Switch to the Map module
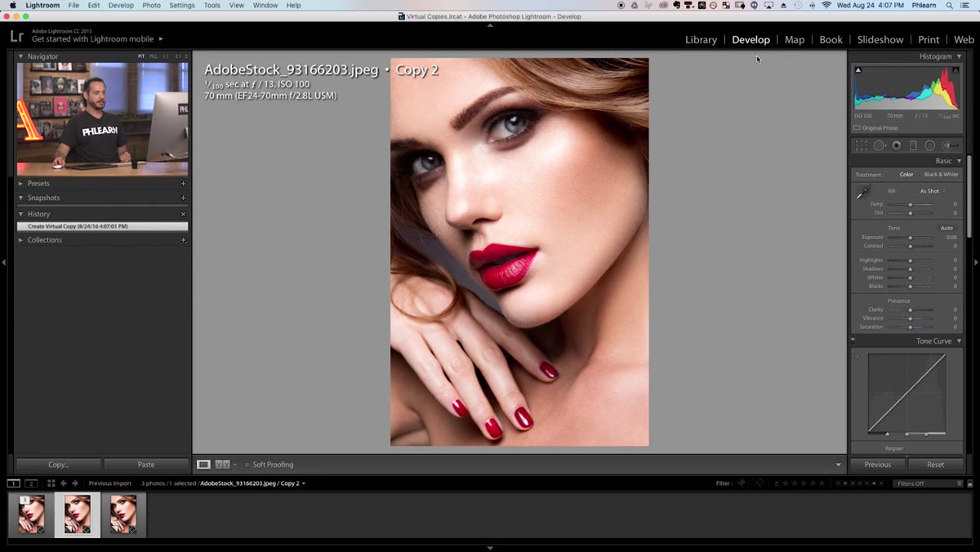 point(795,39)
